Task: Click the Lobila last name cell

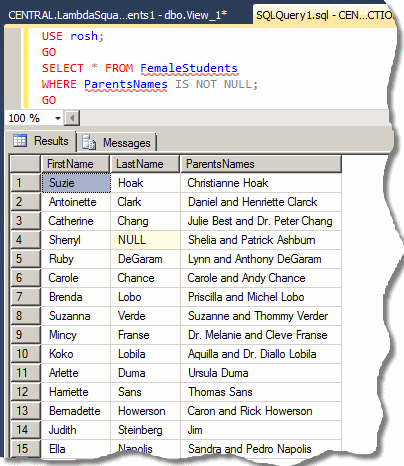Action: coord(145,354)
